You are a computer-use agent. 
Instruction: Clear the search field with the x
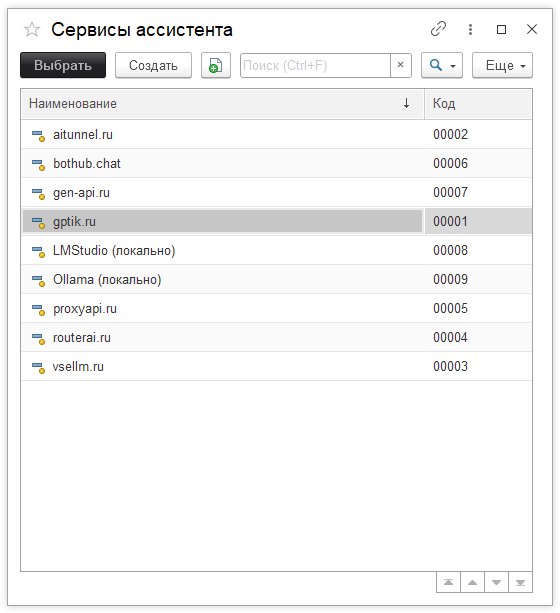(x=400, y=65)
